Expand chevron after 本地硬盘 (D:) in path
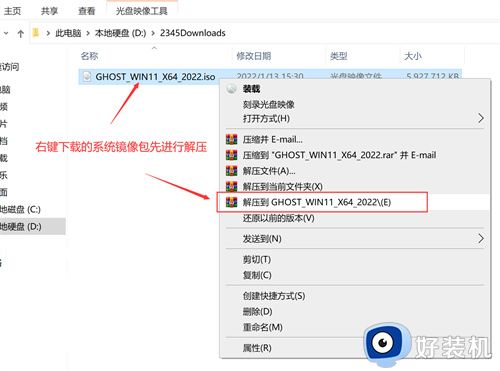This screenshot has height=372, width=500. coord(153,33)
